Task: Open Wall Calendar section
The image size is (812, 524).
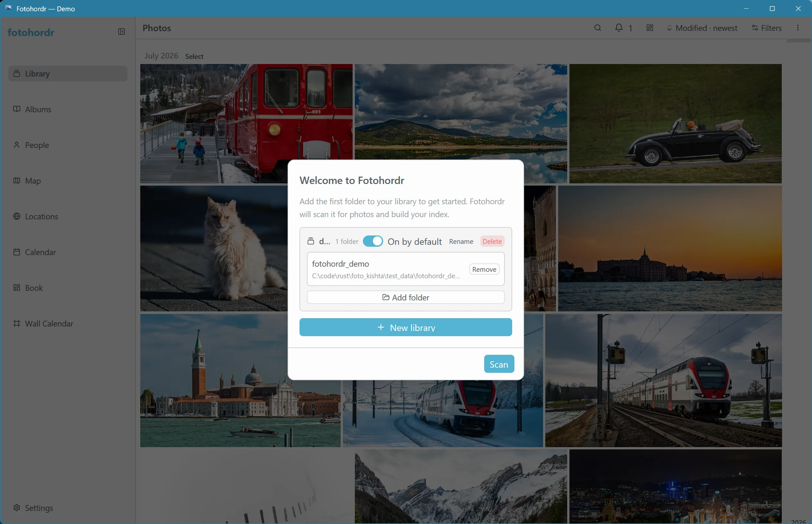Action: pyautogui.click(x=68, y=324)
